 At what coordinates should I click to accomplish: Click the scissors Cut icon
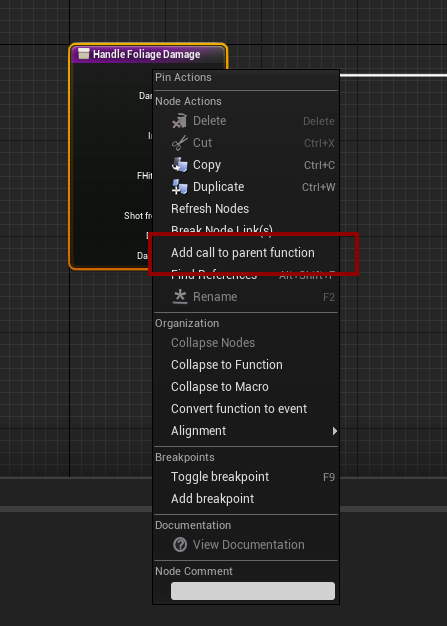[x=180, y=143]
